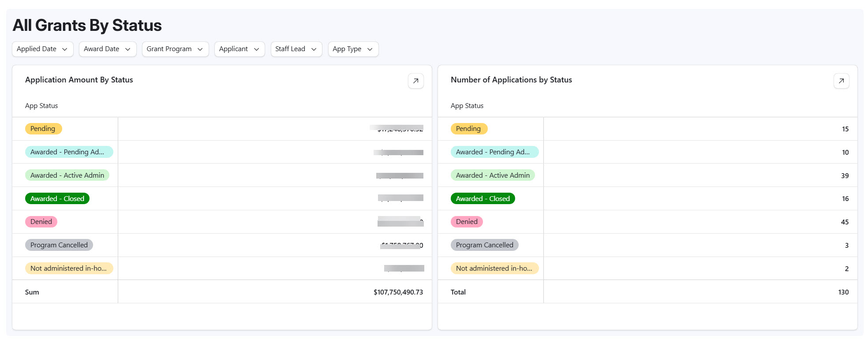The width and height of the screenshot is (868, 343).
Task: Click App Status header in Number table
Action: coord(467,106)
